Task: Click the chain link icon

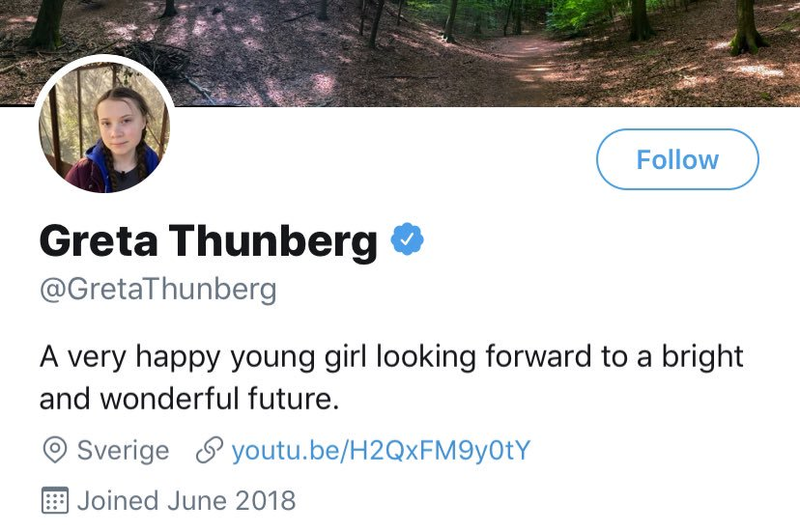Action: pyautogui.click(x=209, y=450)
